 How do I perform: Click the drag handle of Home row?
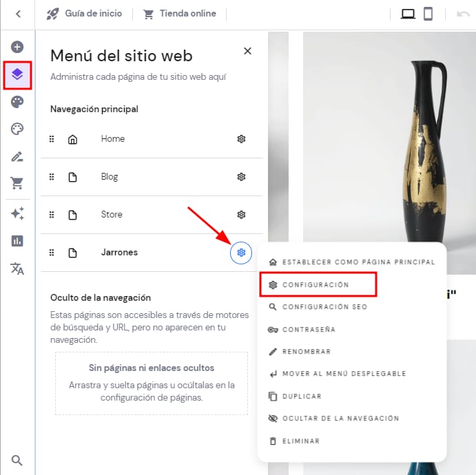point(52,139)
